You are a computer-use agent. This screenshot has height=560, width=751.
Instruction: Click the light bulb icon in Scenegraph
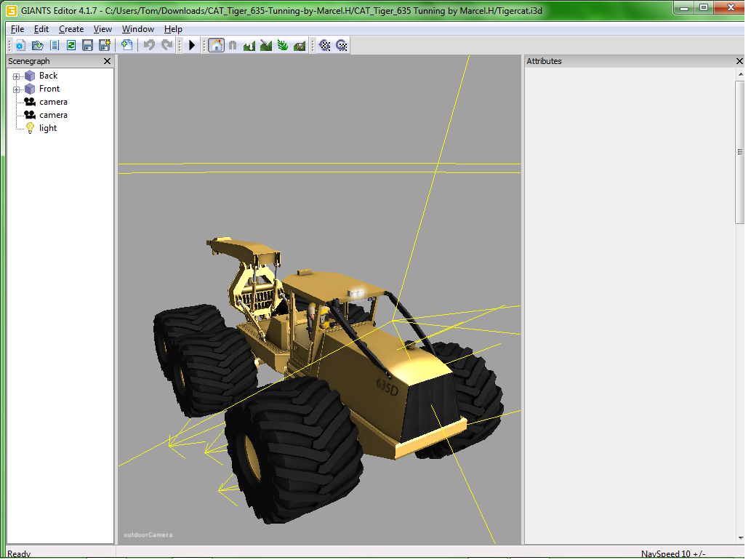point(31,128)
